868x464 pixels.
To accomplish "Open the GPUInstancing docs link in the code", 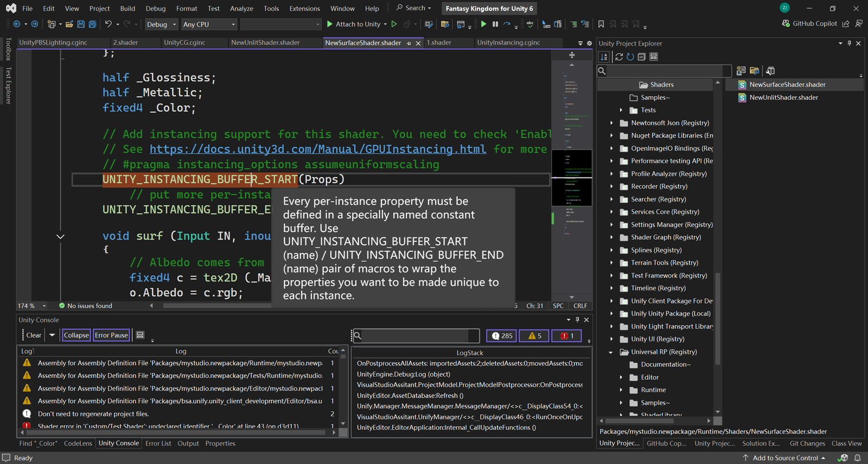I will pyautogui.click(x=318, y=149).
